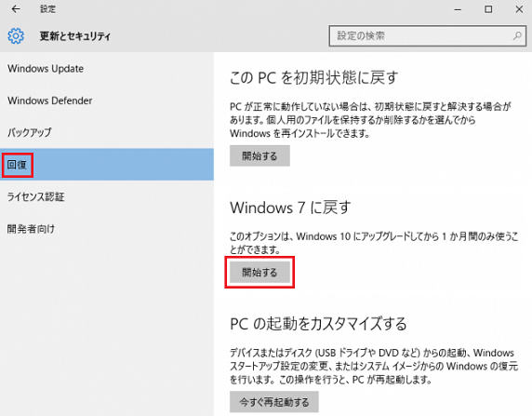Click 開始する under Windows 7 に戻す
The width and height of the screenshot is (532, 416).
(x=259, y=273)
